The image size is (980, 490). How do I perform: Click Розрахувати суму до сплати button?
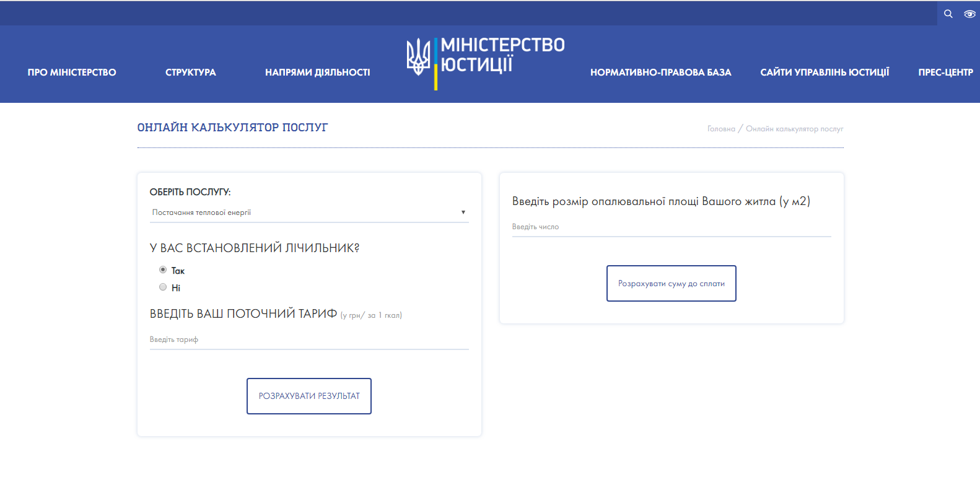pyautogui.click(x=672, y=283)
